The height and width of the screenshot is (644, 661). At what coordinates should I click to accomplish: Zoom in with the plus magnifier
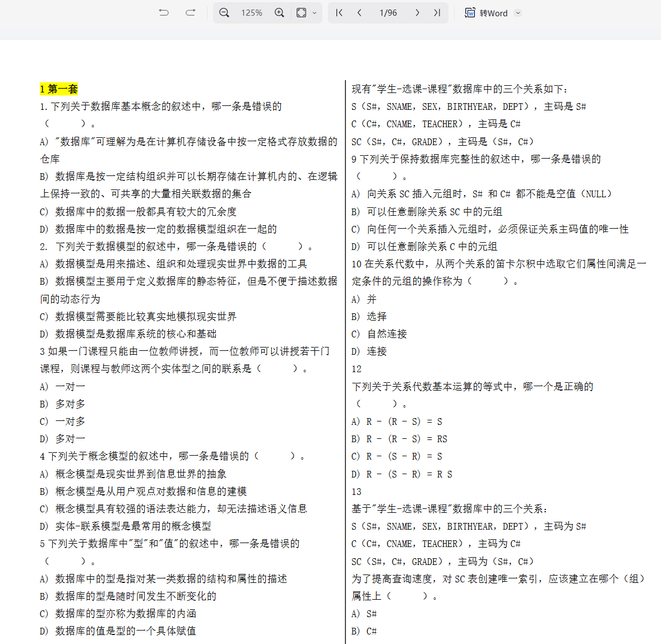(x=279, y=13)
